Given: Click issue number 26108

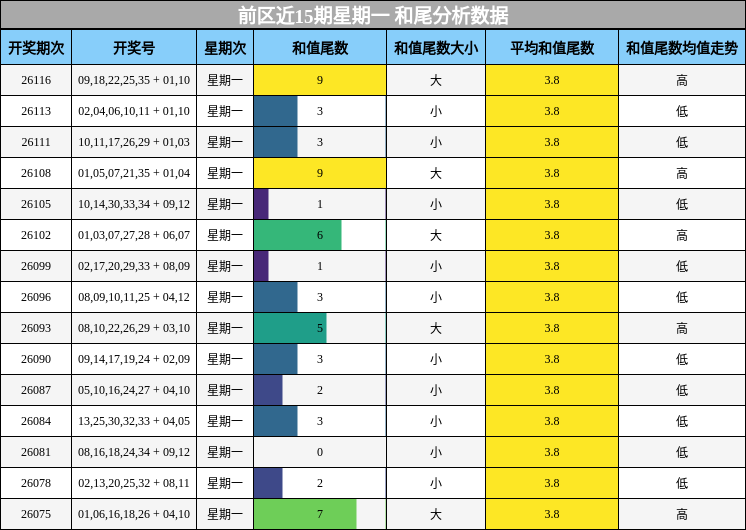Looking at the screenshot, I should 36,173.
